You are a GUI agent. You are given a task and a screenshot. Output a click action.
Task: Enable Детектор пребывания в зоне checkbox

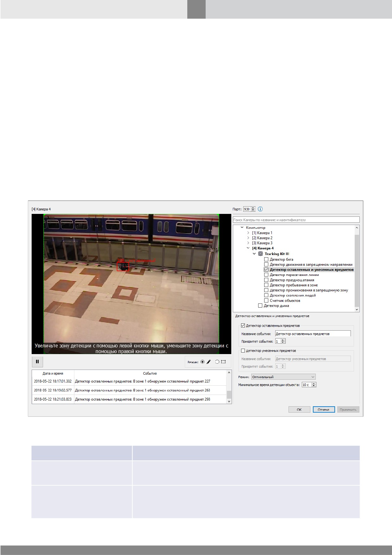point(266,285)
